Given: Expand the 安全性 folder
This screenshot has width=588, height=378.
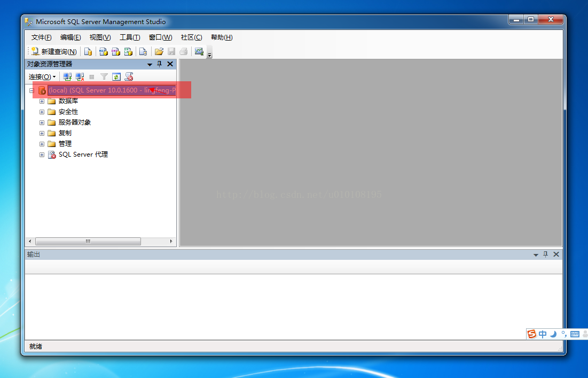Looking at the screenshot, I should coord(42,112).
